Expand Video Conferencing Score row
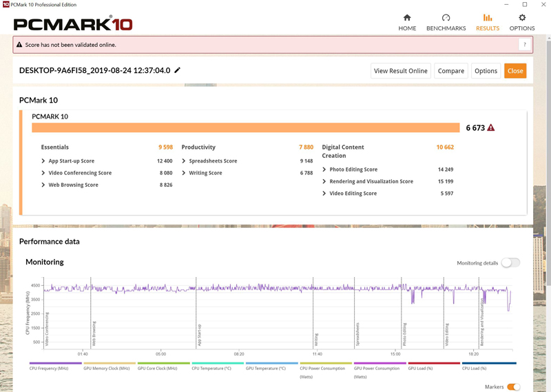The height and width of the screenshot is (392, 551). point(44,173)
